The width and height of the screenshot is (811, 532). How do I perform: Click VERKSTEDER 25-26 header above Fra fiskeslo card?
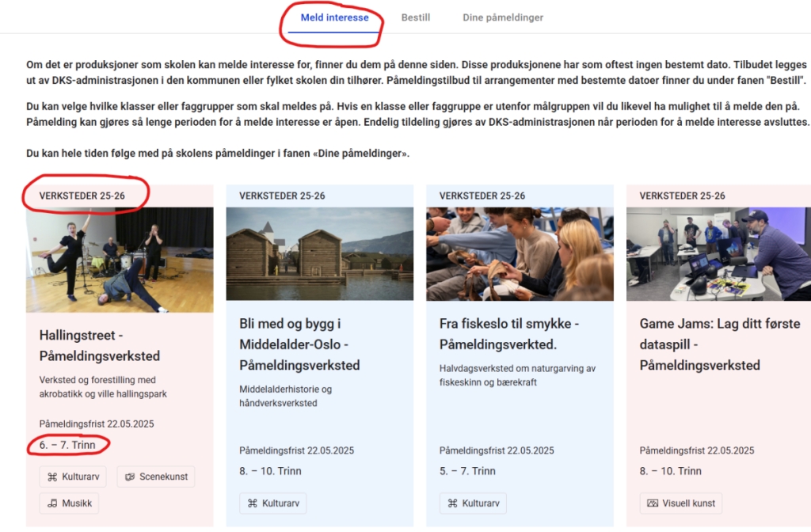(482, 196)
